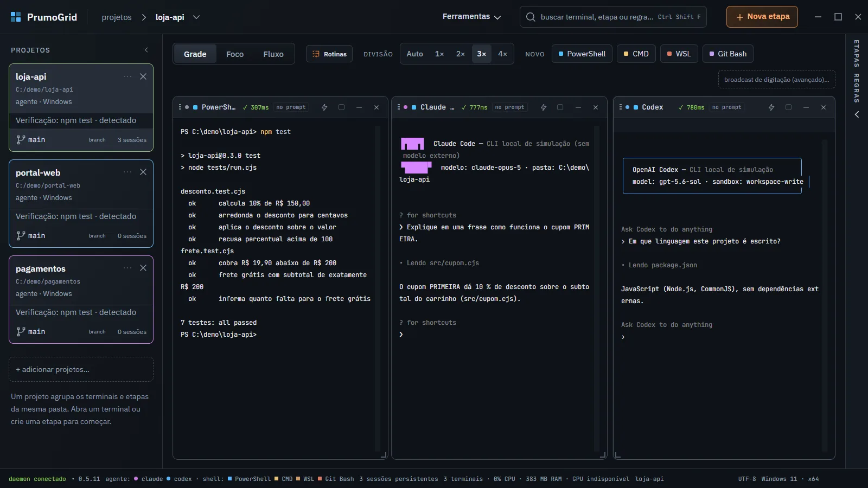Screen dimensions: 868x488
Task: Open the loja-api project dropdown chevron
Action: tap(196, 17)
